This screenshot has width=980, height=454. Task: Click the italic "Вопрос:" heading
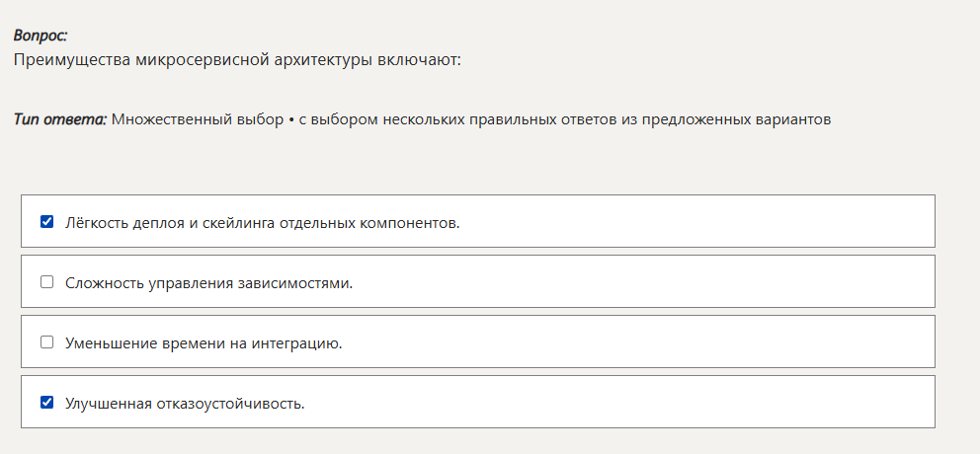[x=41, y=36]
